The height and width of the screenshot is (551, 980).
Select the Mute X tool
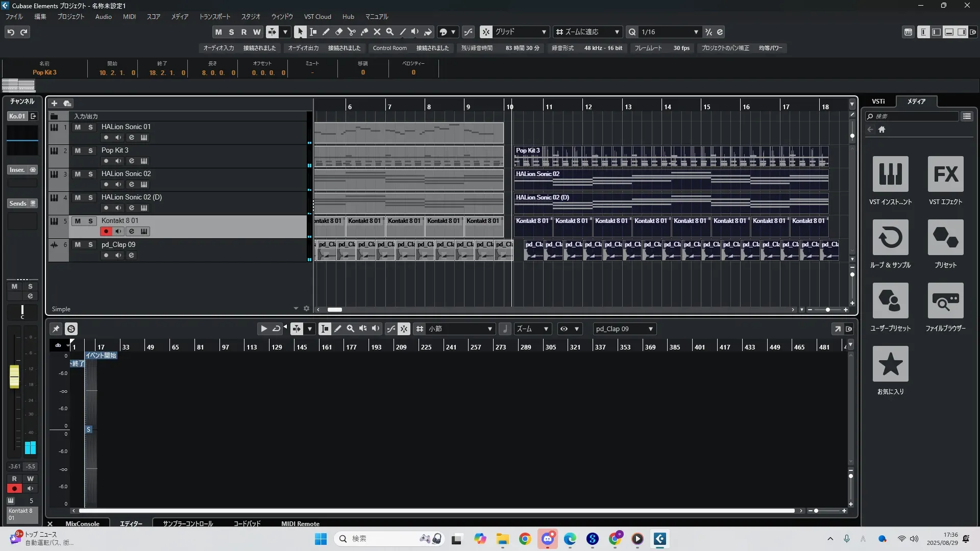tap(377, 32)
